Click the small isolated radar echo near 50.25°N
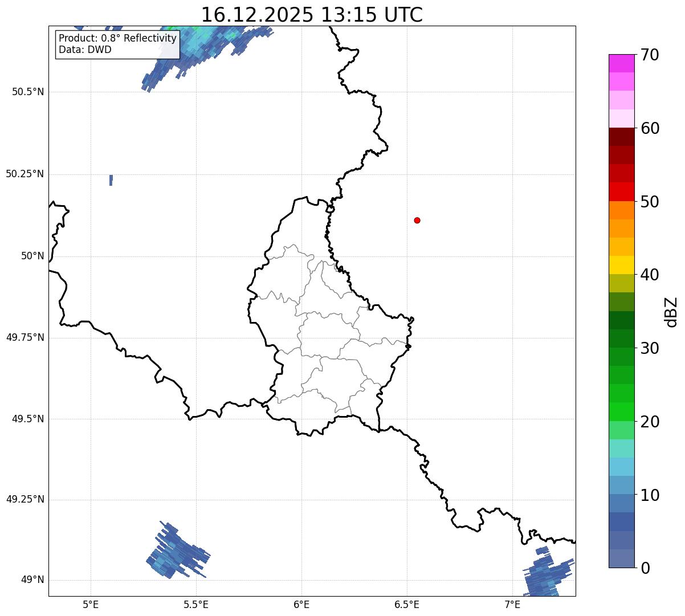This screenshot has width=685, height=616. click(x=111, y=180)
